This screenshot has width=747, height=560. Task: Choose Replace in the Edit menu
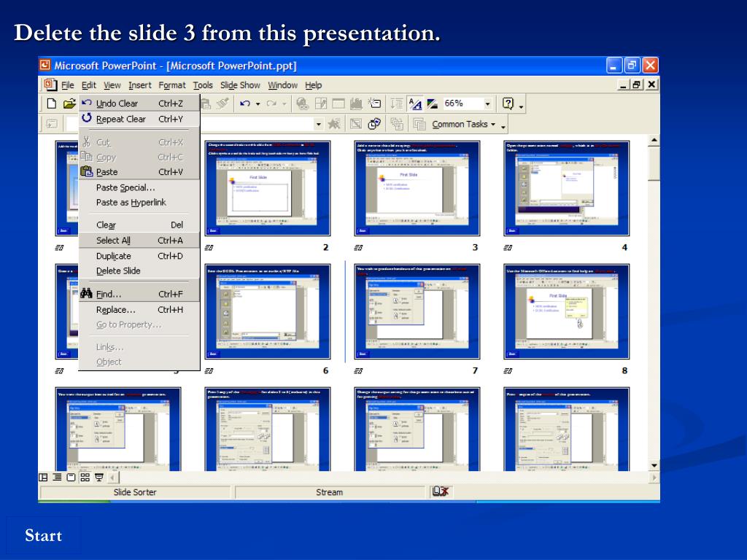click(139, 309)
